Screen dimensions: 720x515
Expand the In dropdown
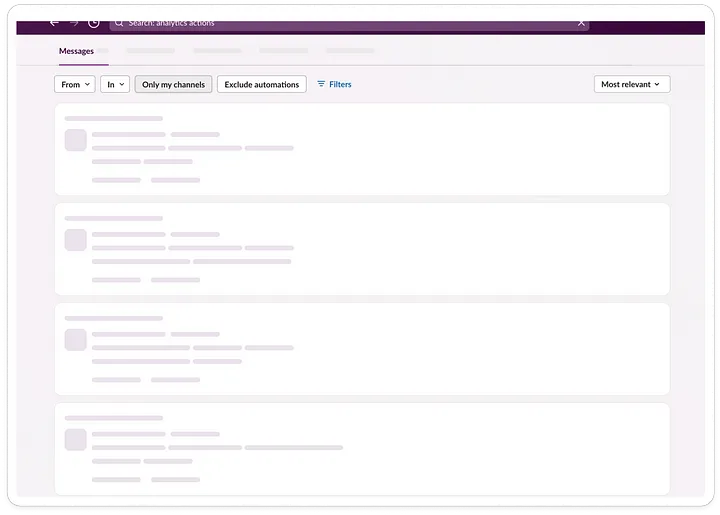(x=115, y=84)
